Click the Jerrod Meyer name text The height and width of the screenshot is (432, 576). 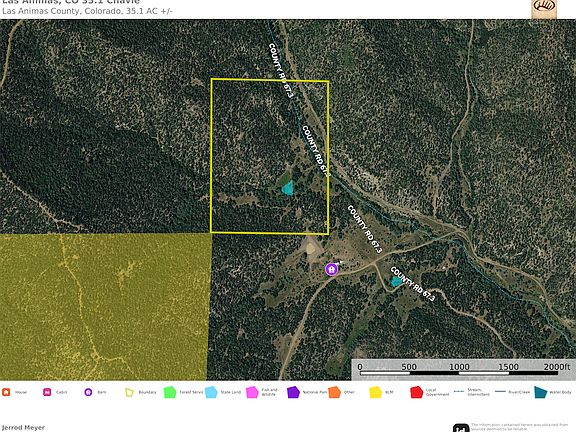pos(23,428)
